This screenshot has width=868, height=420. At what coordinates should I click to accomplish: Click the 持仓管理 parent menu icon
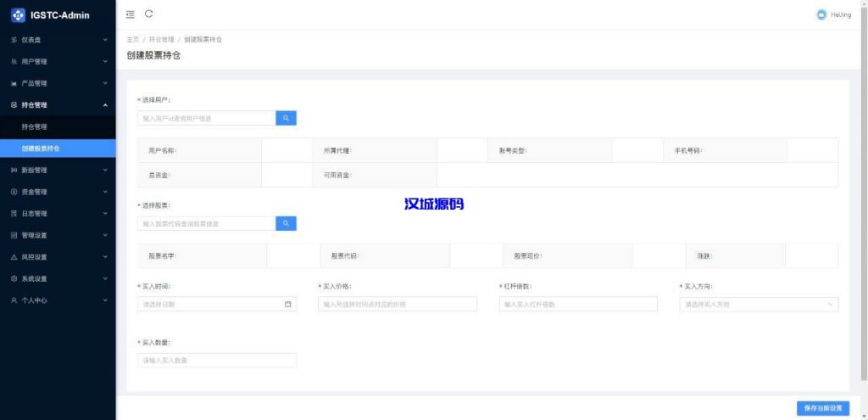tap(14, 105)
